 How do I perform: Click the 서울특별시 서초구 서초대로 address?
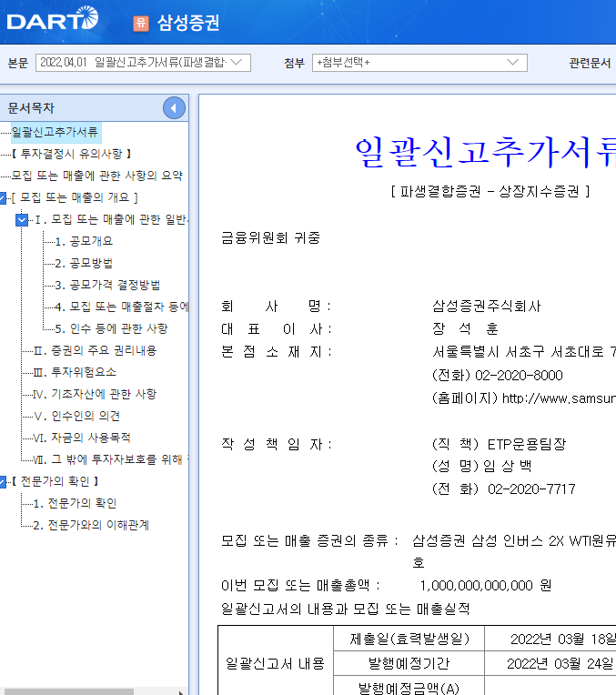coord(524,352)
